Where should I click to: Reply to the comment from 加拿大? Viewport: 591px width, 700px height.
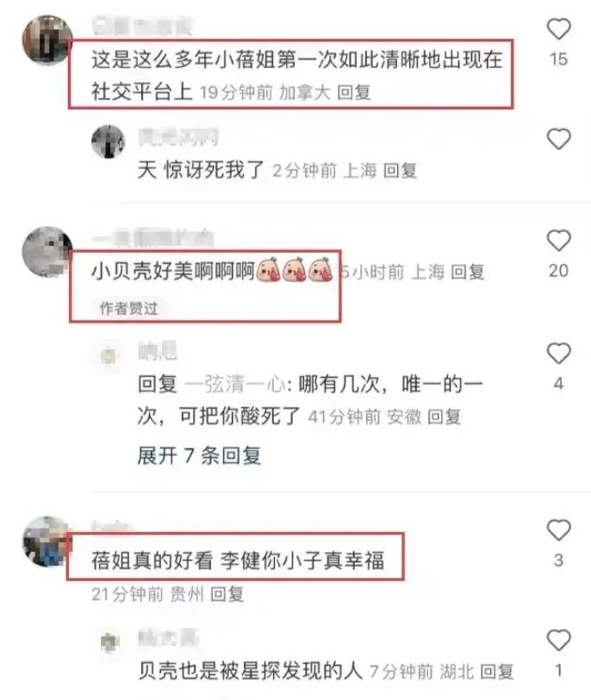[354, 92]
